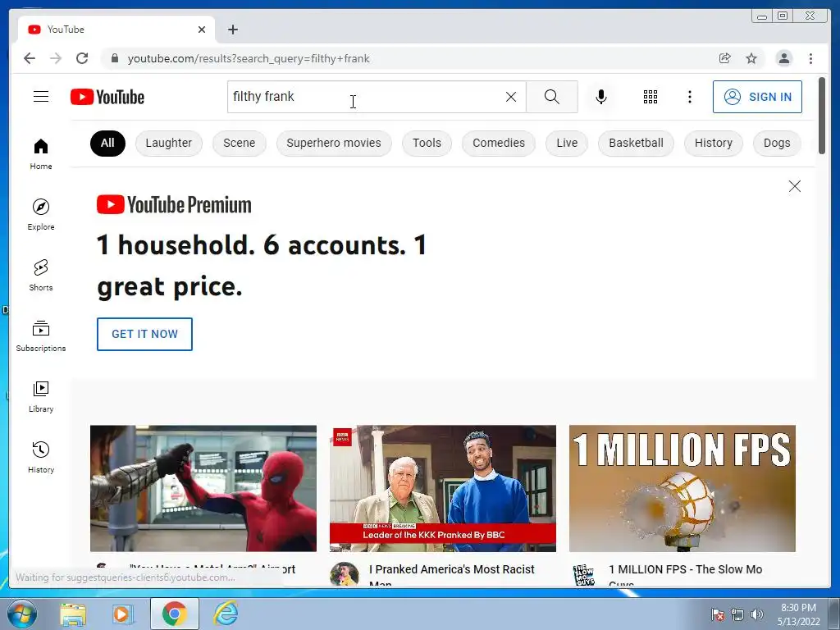Select the Live filter chip
The width and height of the screenshot is (840, 630).
[567, 143]
